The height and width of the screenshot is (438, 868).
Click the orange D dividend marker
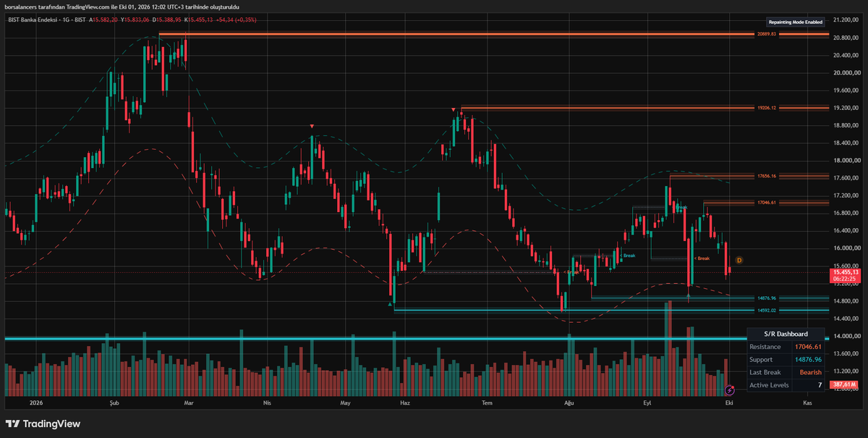[x=739, y=259]
